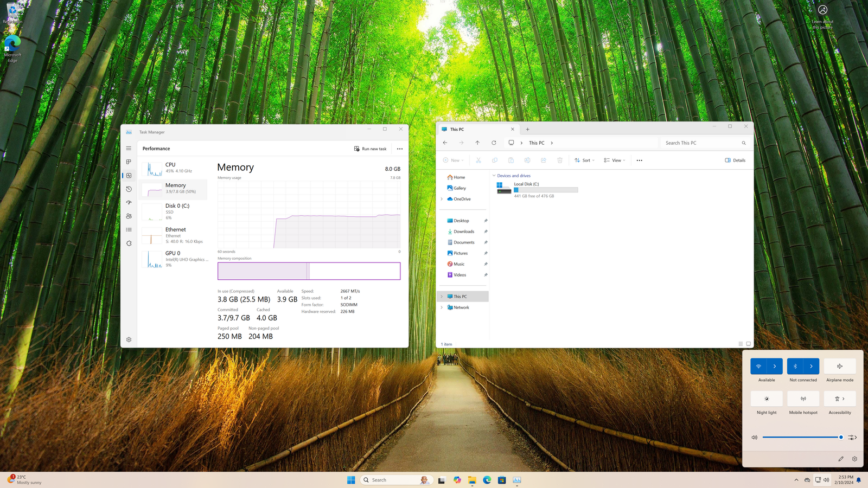The width and height of the screenshot is (868, 488).
Task: Open Startup apps page in Task Manager
Action: [129, 203]
